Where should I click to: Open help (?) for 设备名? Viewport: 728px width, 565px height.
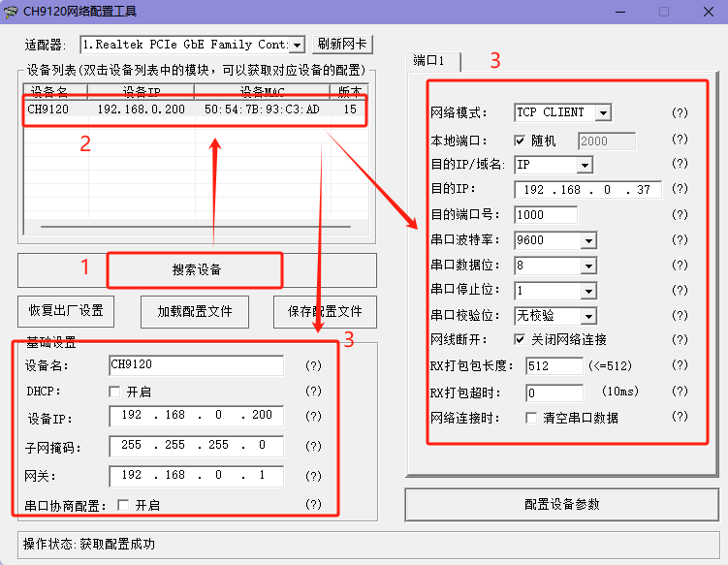pos(313,365)
